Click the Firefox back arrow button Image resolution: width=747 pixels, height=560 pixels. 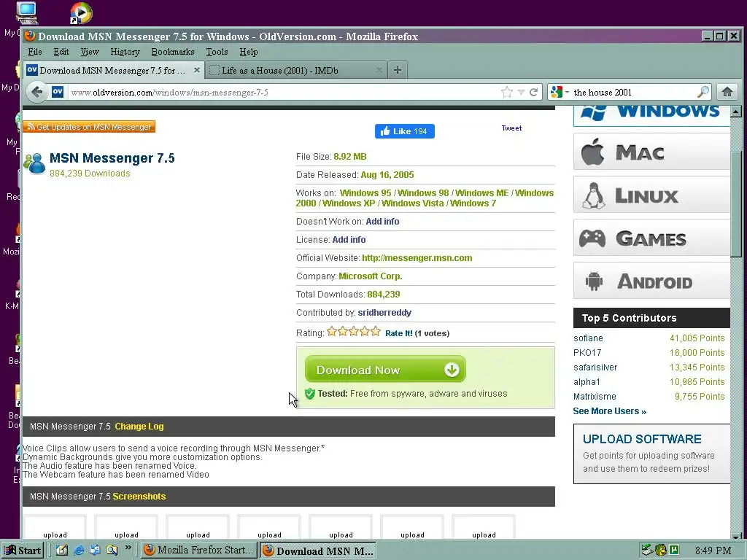tap(37, 92)
